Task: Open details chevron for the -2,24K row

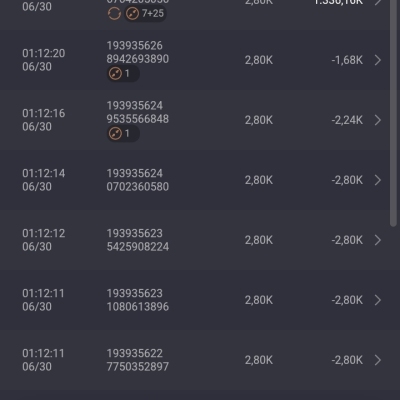Action: (x=378, y=120)
